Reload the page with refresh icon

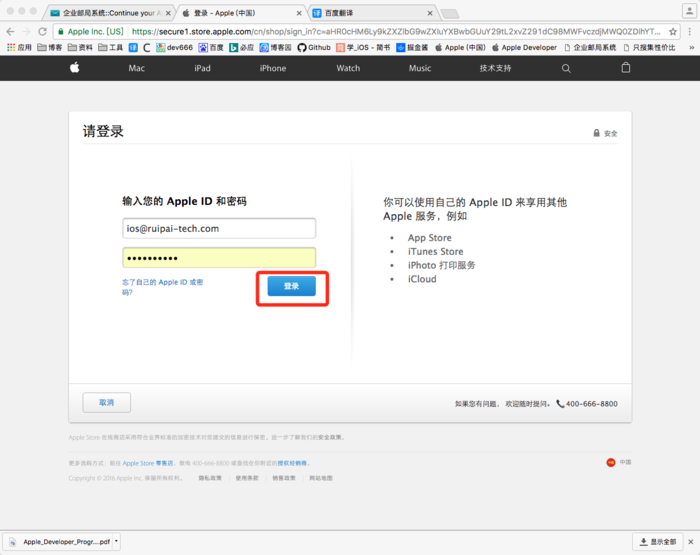click(42, 31)
